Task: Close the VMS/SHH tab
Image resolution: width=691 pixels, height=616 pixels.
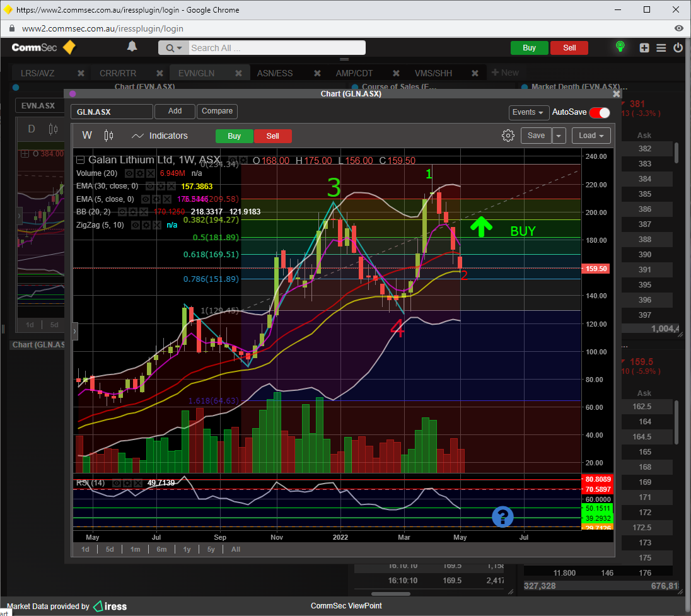Action: pyautogui.click(x=475, y=73)
